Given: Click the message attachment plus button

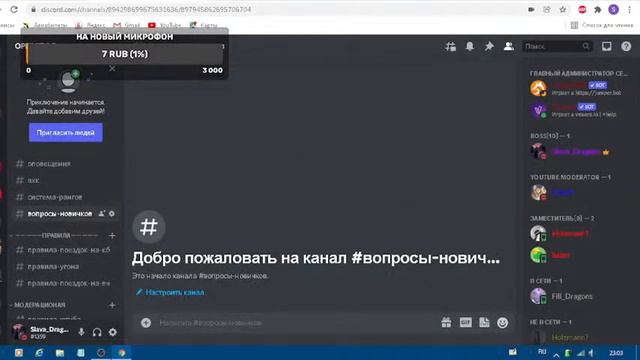Looking at the screenshot, I should (x=146, y=323).
